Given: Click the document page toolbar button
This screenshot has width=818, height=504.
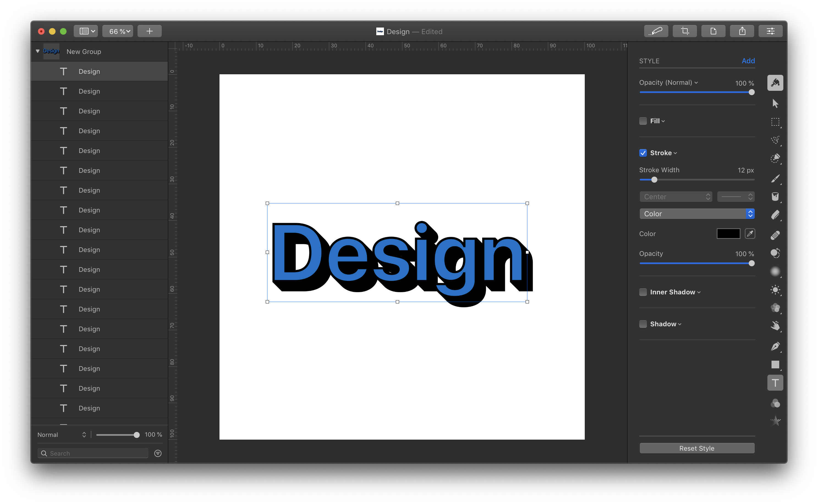Looking at the screenshot, I should (x=713, y=31).
